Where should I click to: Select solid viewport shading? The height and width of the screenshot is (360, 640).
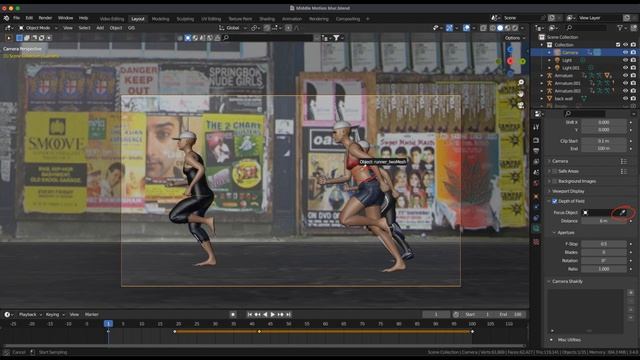click(x=500, y=28)
